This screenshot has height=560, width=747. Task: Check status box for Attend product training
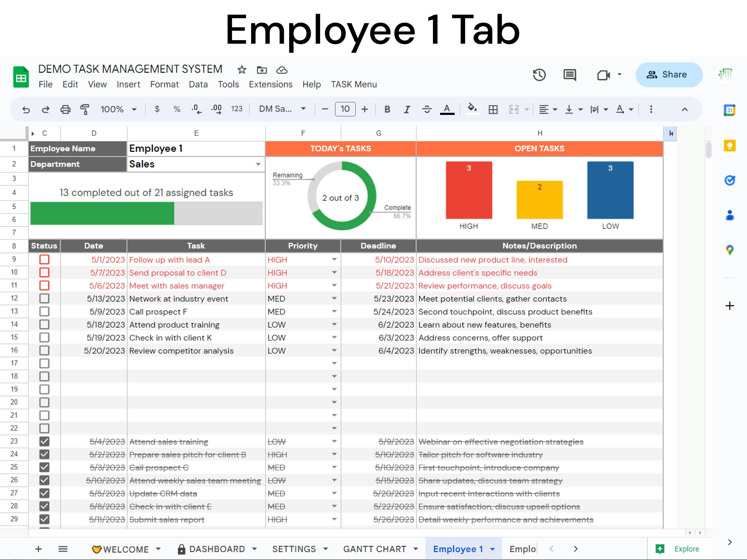[x=44, y=324]
